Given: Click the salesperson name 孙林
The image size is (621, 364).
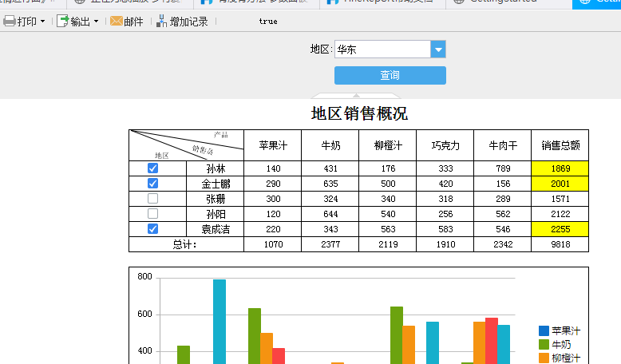Looking at the screenshot, I should (216, 168).
